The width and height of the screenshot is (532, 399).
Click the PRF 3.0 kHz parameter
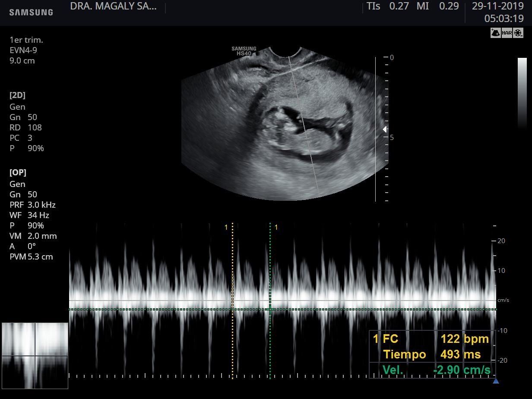click(x=32, y=205)
